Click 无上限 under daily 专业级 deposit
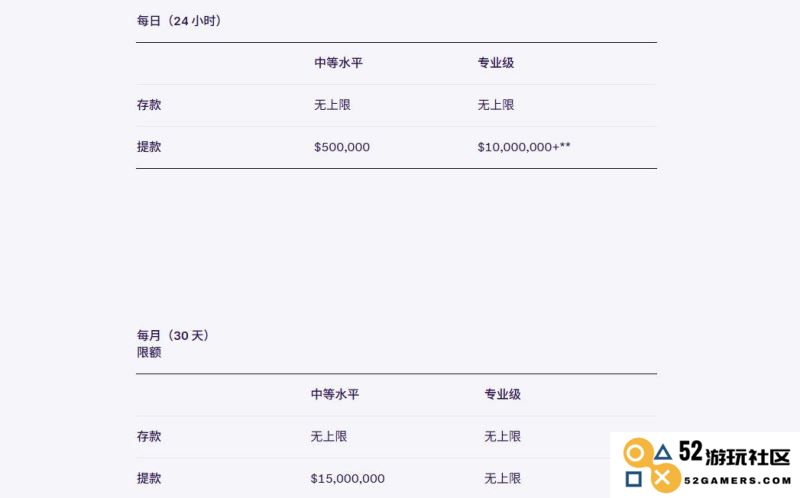 click(x=496, y=105)
